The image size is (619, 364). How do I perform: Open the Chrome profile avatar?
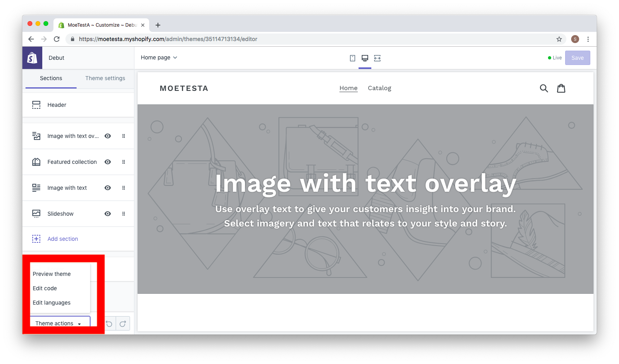pyautogui.click(x=575, y=39)
